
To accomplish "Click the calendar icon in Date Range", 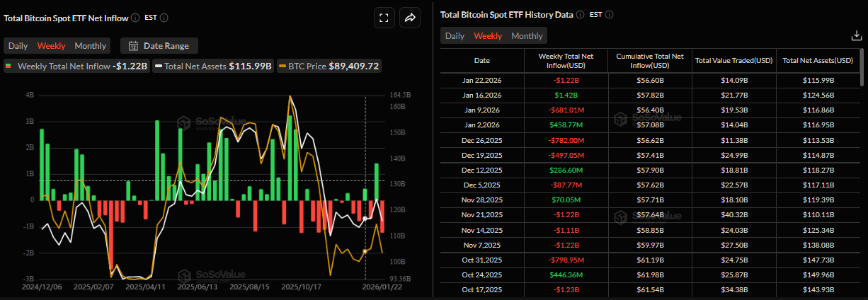I will pos(133,46).
